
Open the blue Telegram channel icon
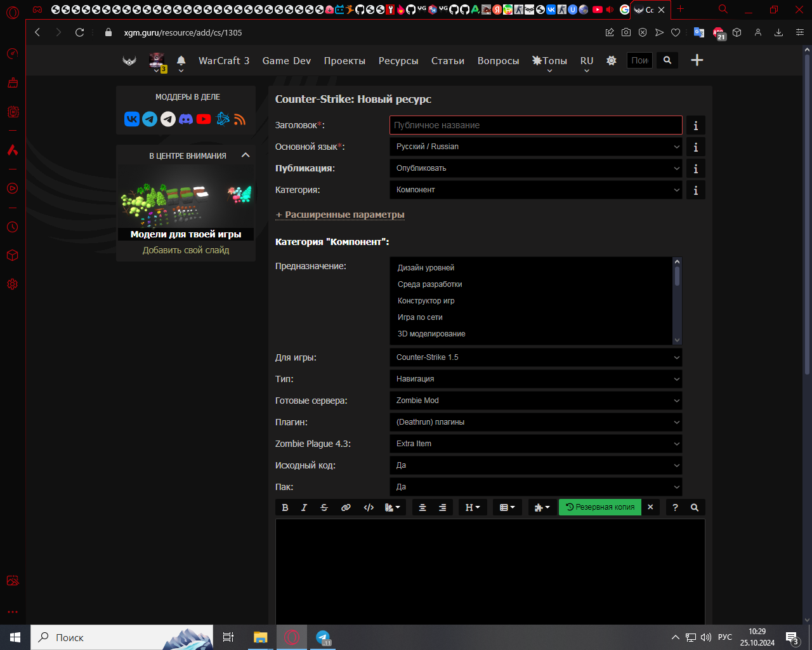[x=150, y=119]
